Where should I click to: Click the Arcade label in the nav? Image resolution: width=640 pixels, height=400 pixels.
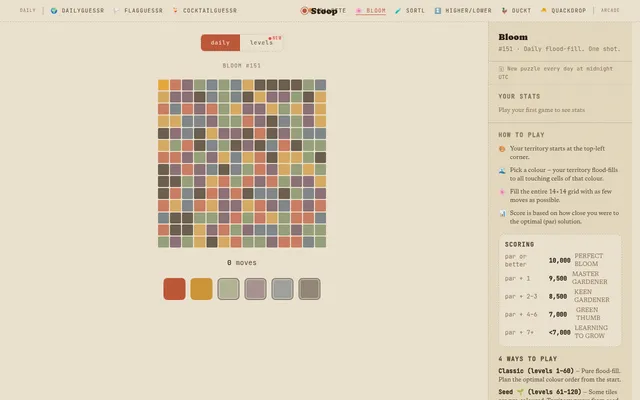coord(610,10)
